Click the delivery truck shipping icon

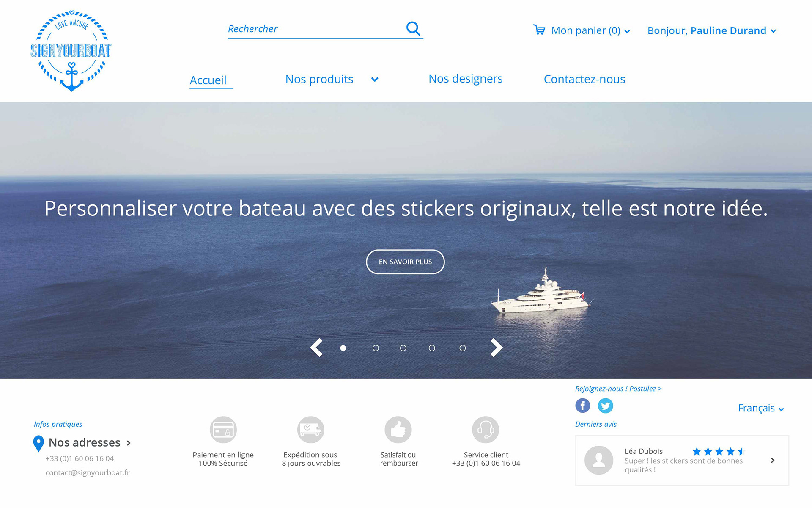point(310,430)
